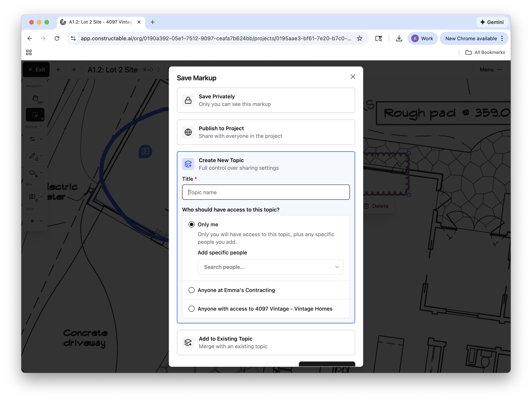Click the trash Delete icon on canvas
This screenshot has width=532, height=401.
tap(366, 206)
